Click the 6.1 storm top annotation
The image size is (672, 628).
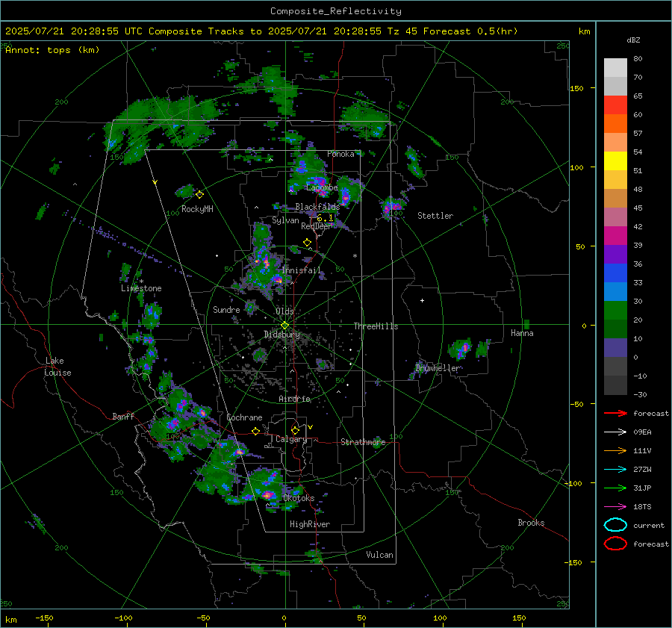[325, 218]
